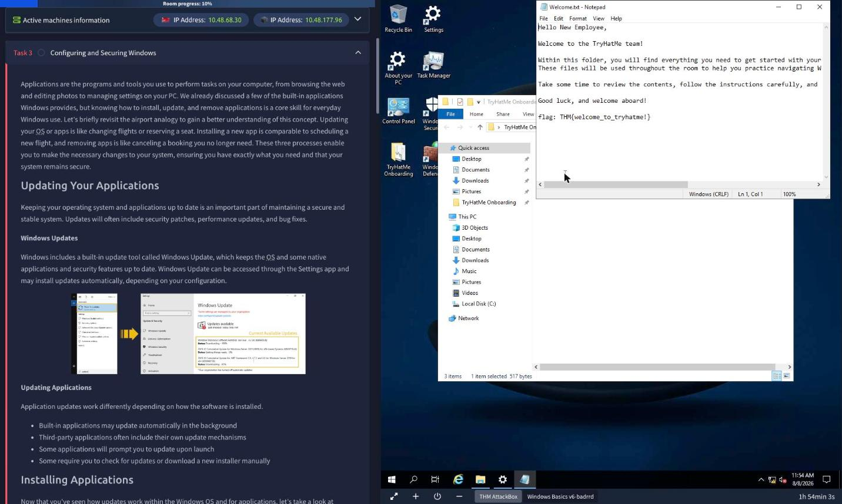
Task: Open Explorer's Share ribbon tab
Action: [503, 114]
